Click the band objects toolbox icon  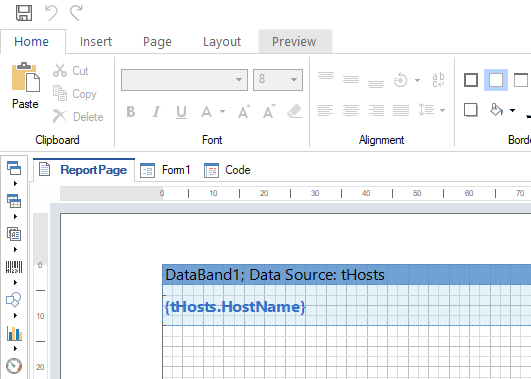tap(14, 168)
